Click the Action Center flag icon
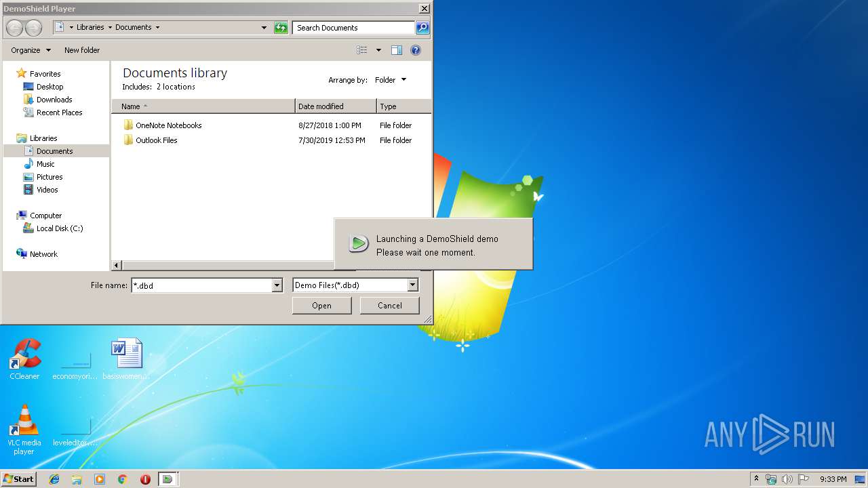This screenshot has width=868, height=488. pyautogui.click(x=804, y=479)
